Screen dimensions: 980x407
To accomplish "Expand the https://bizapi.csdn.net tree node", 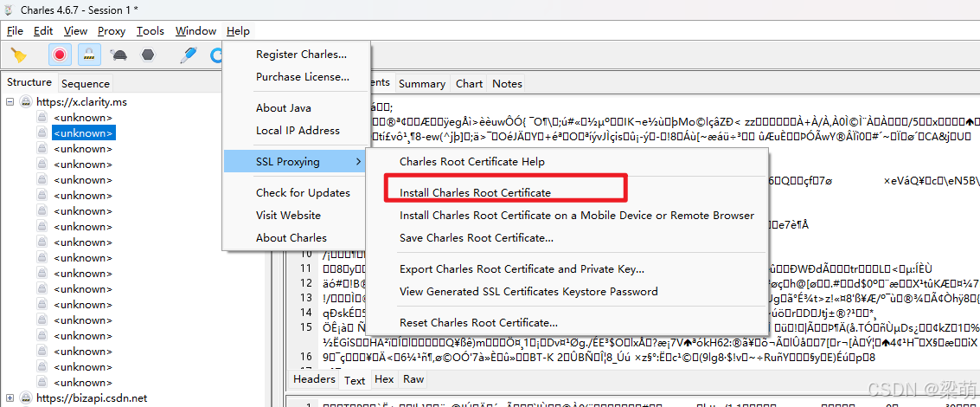I will pos(10,397).
